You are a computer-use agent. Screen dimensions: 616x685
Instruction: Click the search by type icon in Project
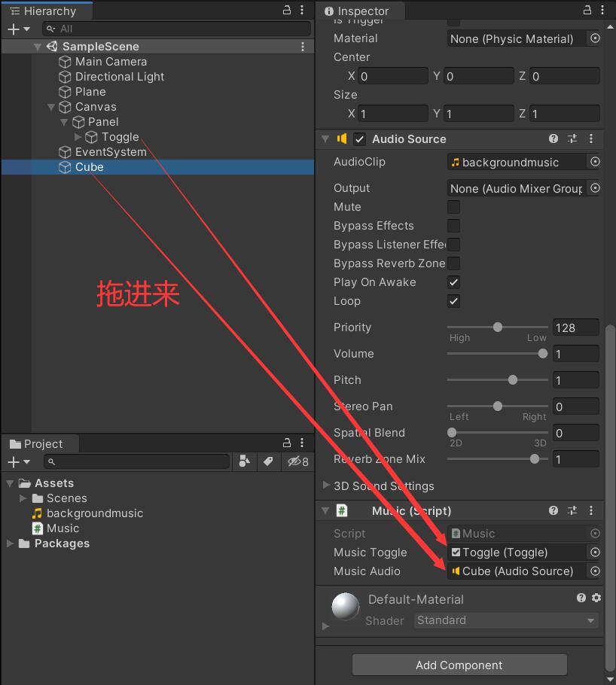pyautogui.click(x=243, y=461)
